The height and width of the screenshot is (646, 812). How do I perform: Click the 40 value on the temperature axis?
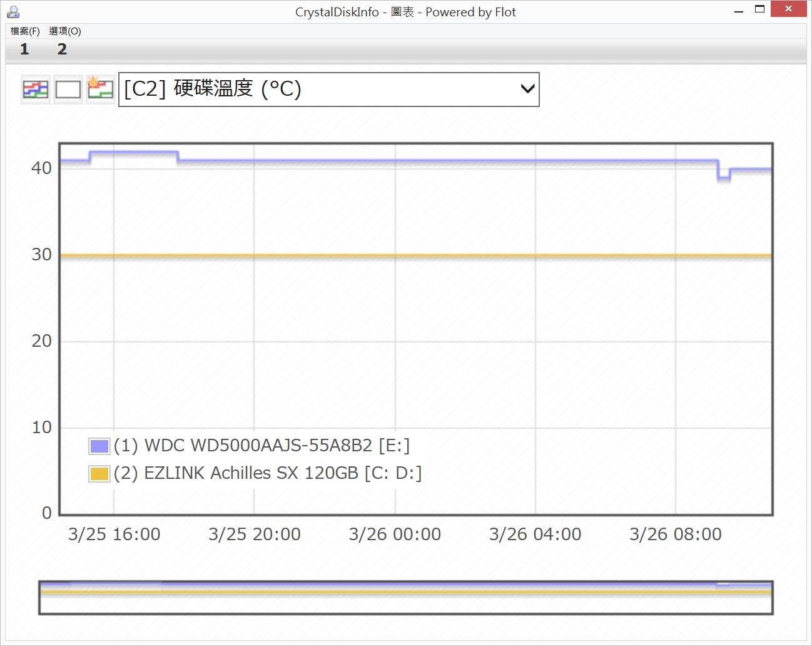pos(42,168)
